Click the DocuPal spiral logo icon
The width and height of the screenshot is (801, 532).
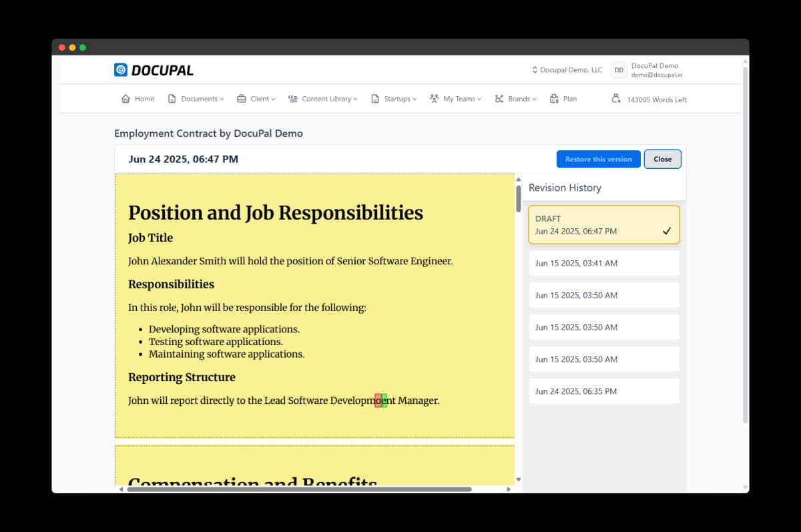tap(121, 70)
